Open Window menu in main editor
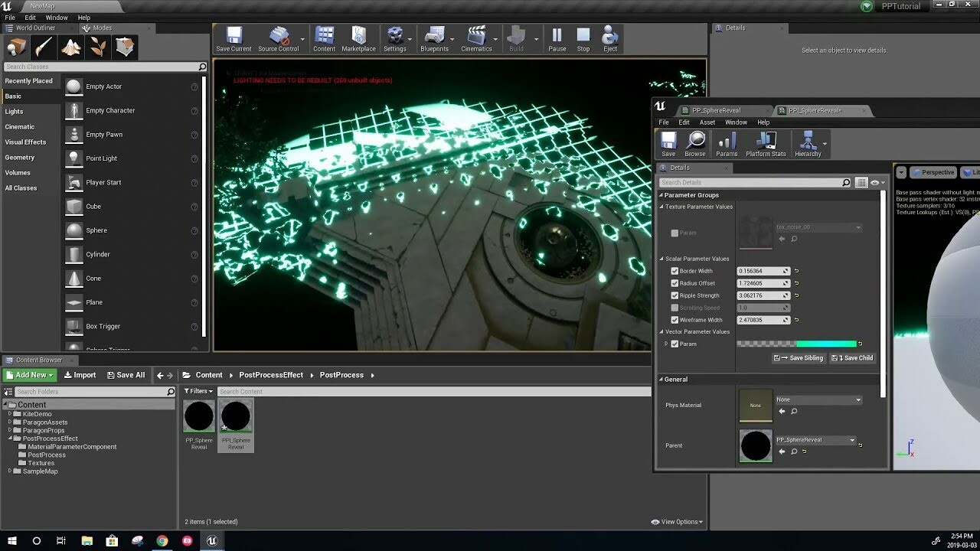980x551 pixels. tap(57, 17)
